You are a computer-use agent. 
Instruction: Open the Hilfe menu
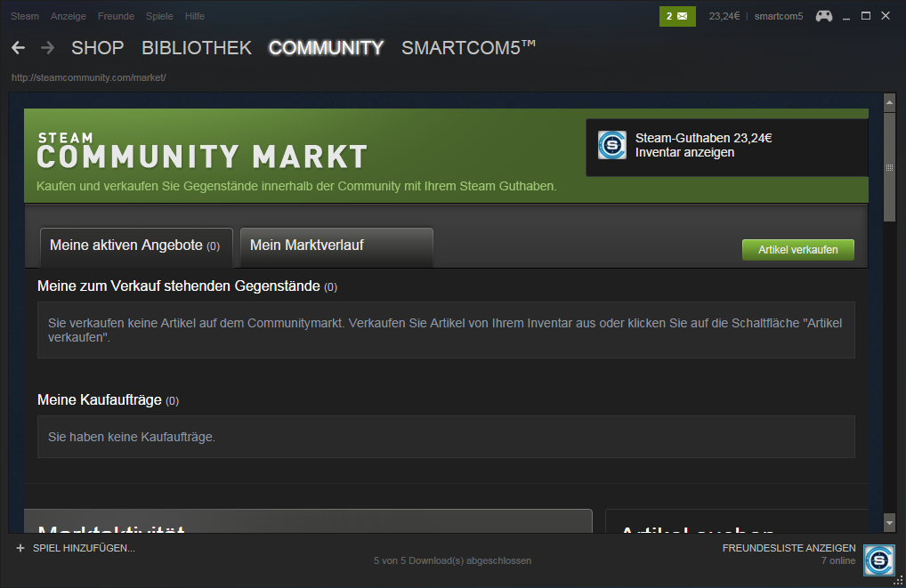click(x=195, y=16)
